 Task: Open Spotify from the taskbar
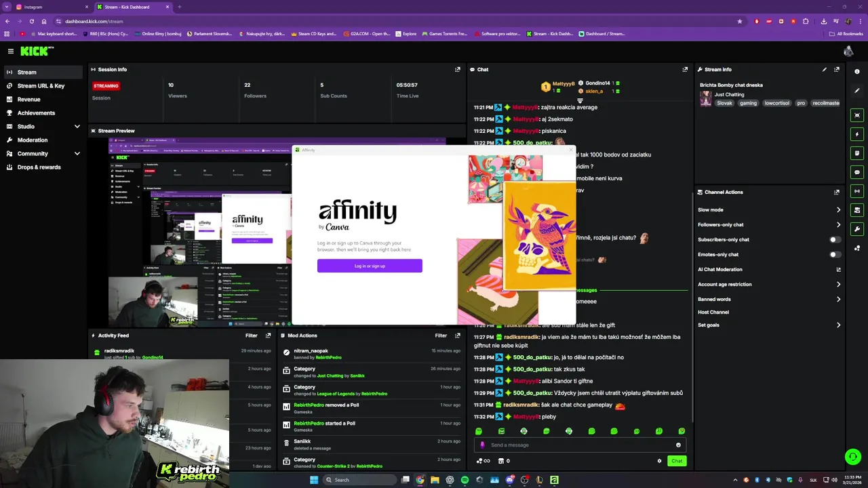click(465, 480)
